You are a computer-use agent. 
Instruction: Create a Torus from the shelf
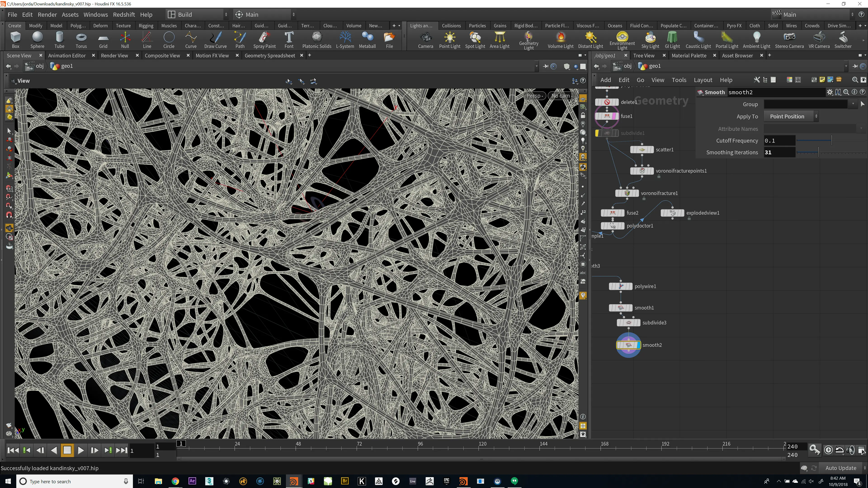click(81, 40)
